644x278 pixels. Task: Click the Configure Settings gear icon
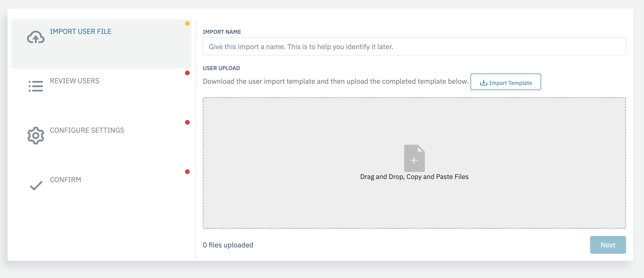[x=36, y=135]
